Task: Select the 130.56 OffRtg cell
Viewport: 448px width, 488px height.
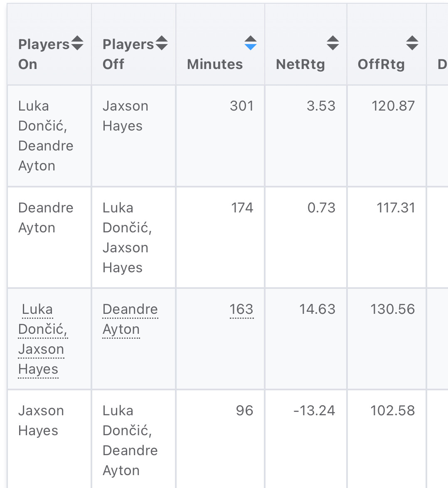Action: pyautogui.click(x=392, y=309)
